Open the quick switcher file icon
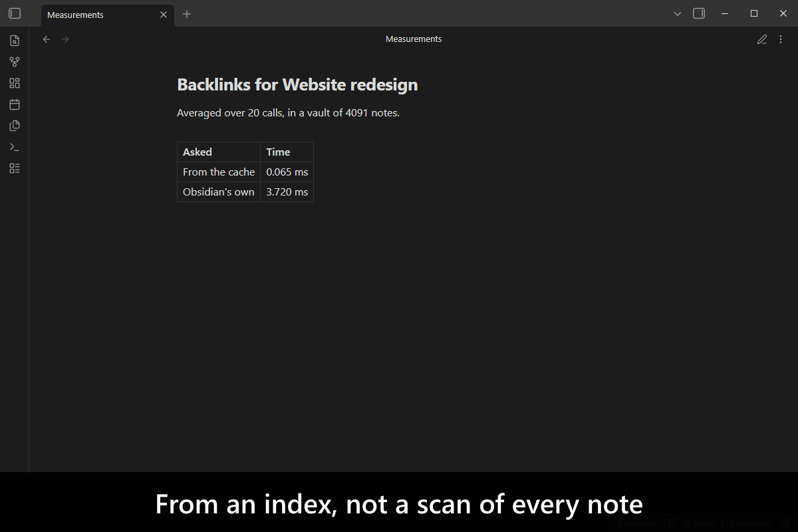The height and width of the screenshot is (532, 798). [15, 41]
